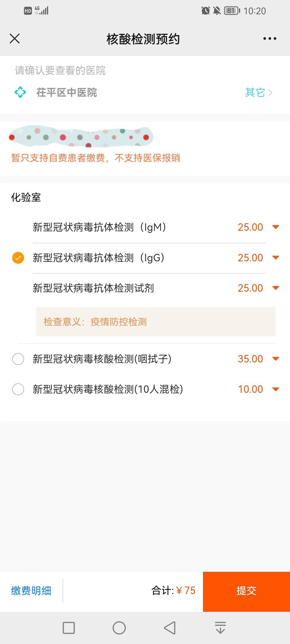Viewport: 290px width, 644px height.
Task: Expand the 10.00 mixed test details arrow
Action: [x=276, y=389]
